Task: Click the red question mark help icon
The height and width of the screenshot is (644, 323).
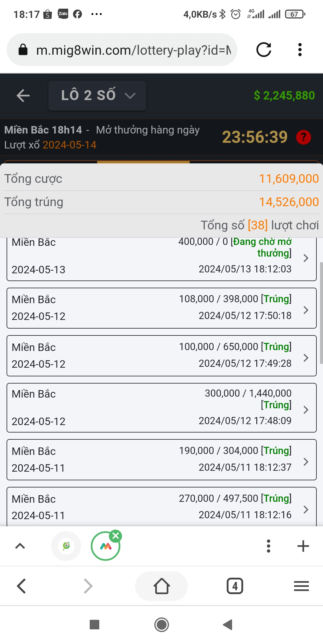Action: 303,137
